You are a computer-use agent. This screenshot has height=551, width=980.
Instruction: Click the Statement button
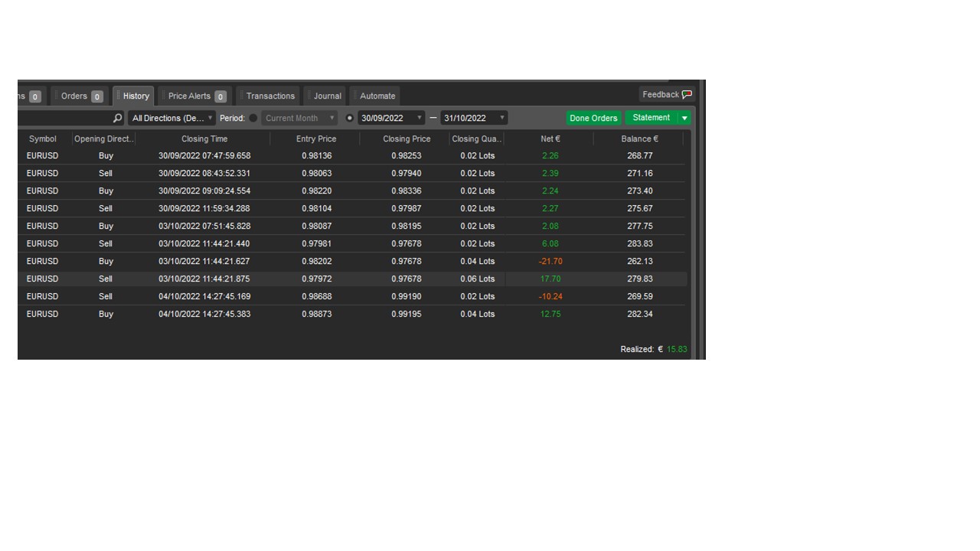pyautogui.click(x=652, y=118)
